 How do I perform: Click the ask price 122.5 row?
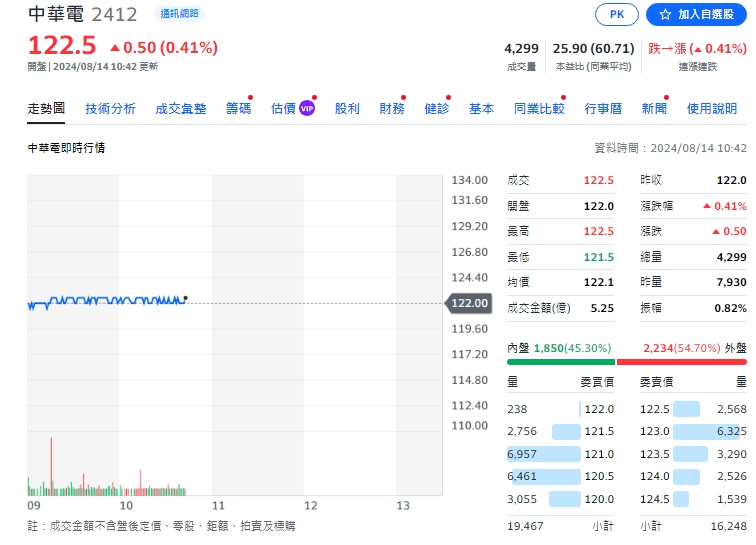tap(693, 409)
